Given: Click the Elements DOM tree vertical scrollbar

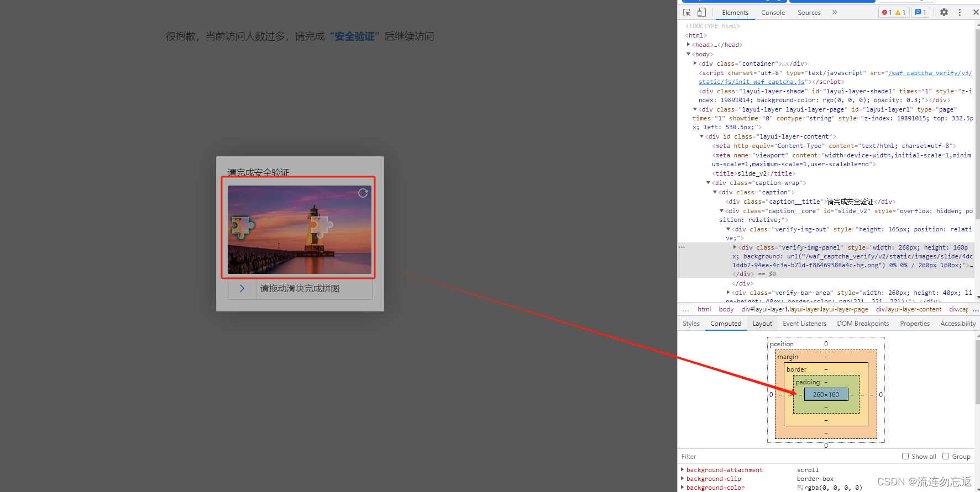Looking at the screenshot, I should point(977,124).
